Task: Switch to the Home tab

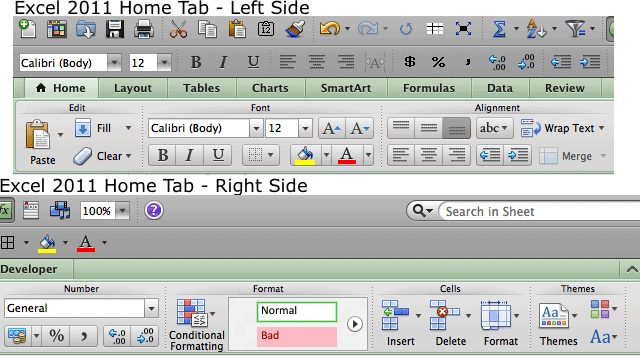Action: [x=61, y=88]
